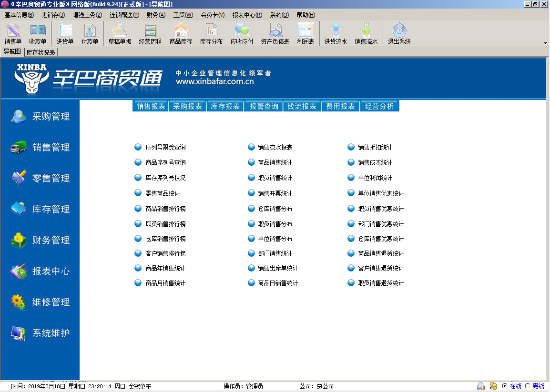The width and height of the screenshot is (550, 392).
Task: Open the 报表中心 menu
Action: point(247,15)
